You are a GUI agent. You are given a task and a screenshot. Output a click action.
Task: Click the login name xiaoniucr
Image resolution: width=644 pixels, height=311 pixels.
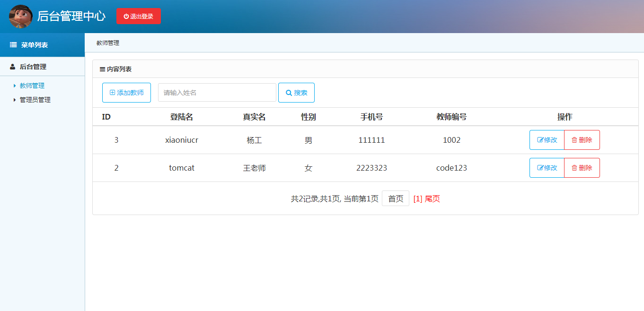182,140
